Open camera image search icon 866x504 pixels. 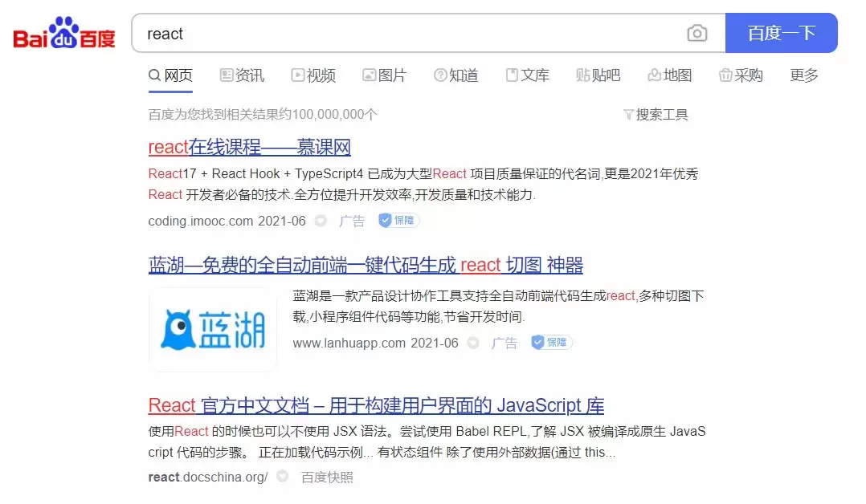coord(697,33)
